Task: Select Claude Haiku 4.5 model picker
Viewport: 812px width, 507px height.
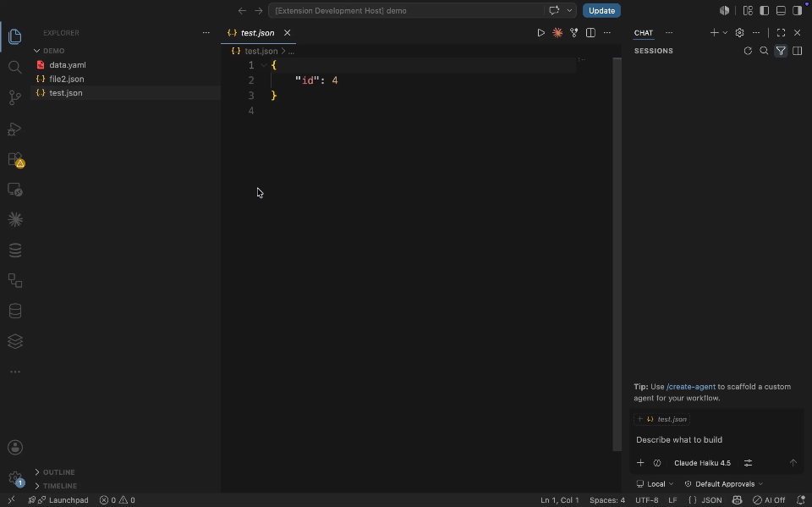Action: point(702,463)
